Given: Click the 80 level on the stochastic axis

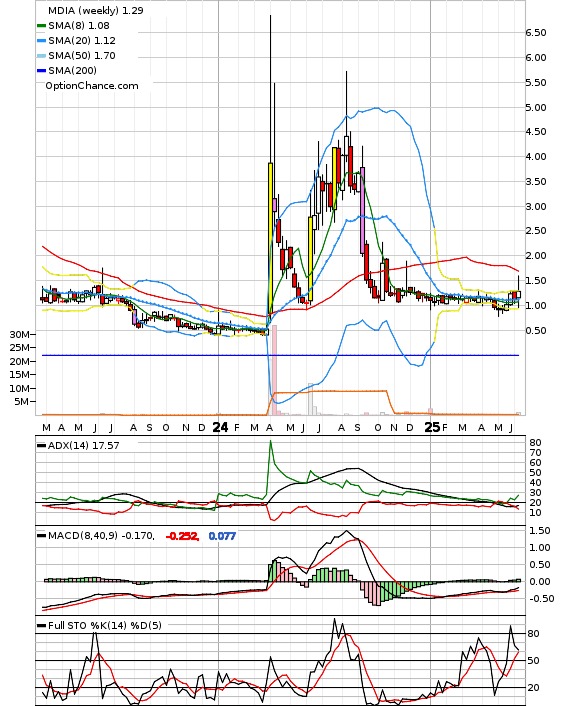Looking at the screenshot, I should (533, 634).
